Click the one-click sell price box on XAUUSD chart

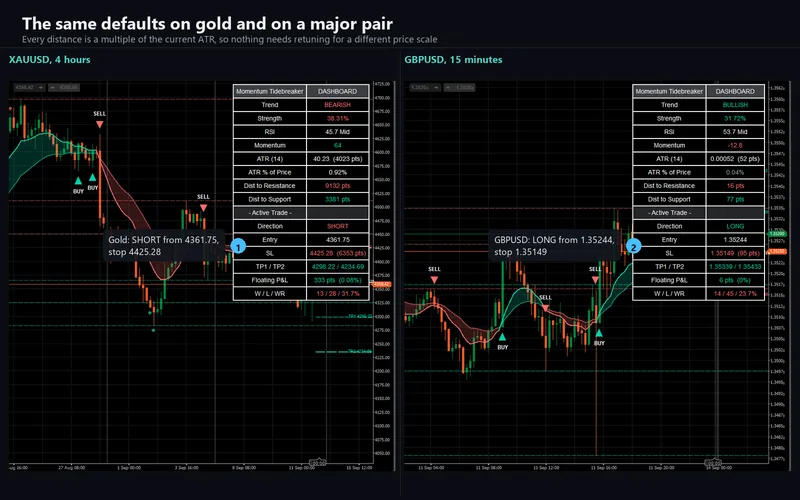click(28, 87)
